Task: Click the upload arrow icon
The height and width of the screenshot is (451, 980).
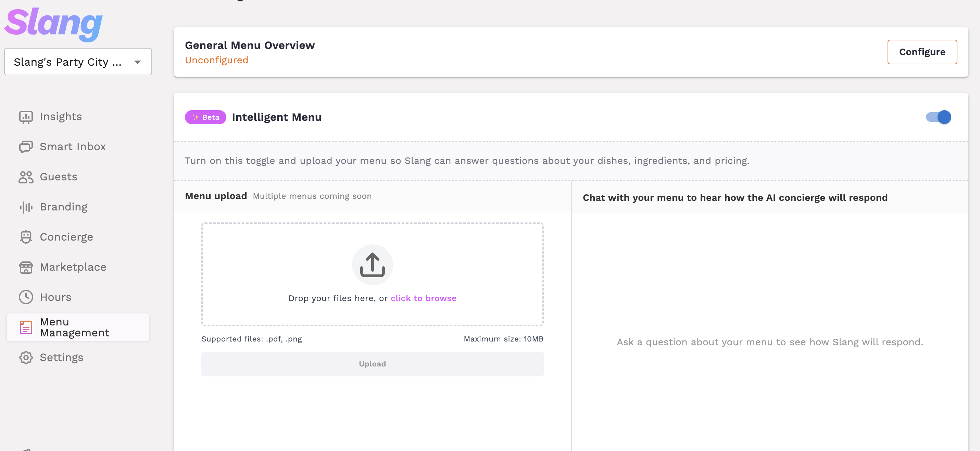Action: (x=373, y=265)
